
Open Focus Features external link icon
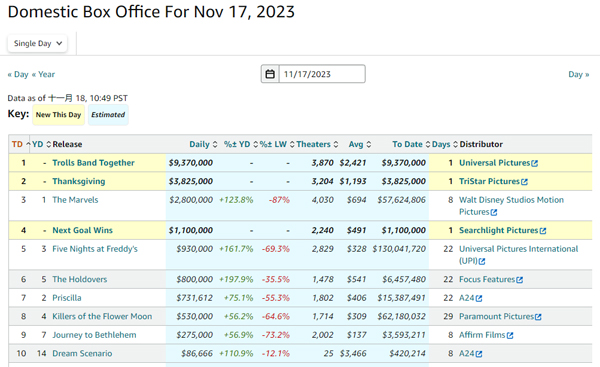(519, 280)
